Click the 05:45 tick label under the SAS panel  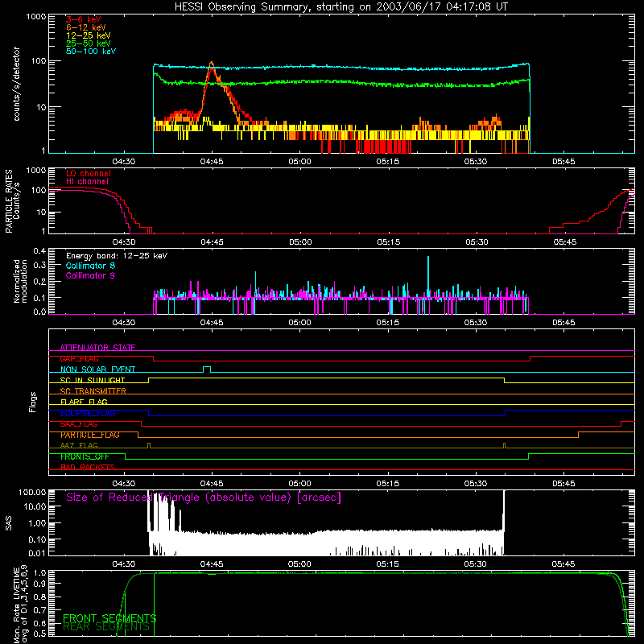(x=564, y=564)
